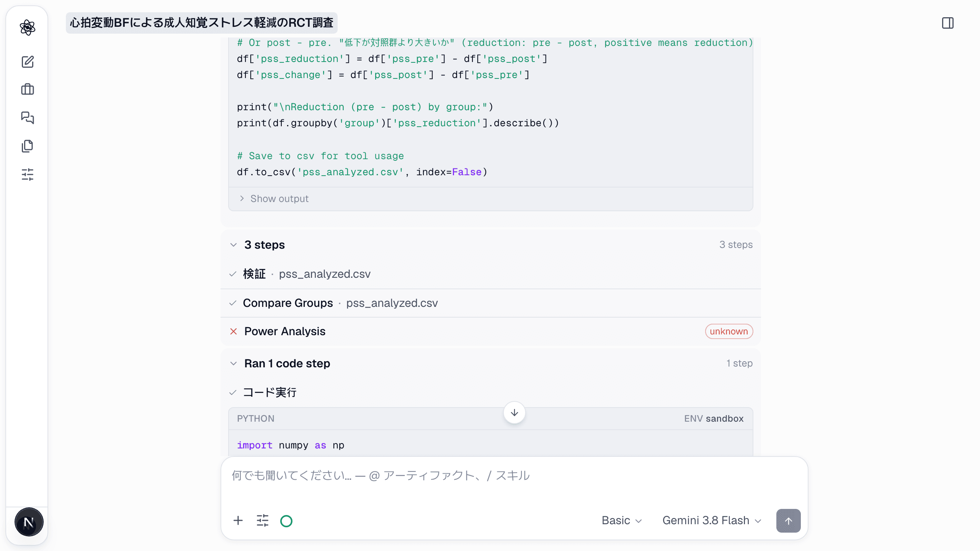Viewport: 980px width, 551px height.
Task: Click the green circle status icon
Action: coord(286,521)
